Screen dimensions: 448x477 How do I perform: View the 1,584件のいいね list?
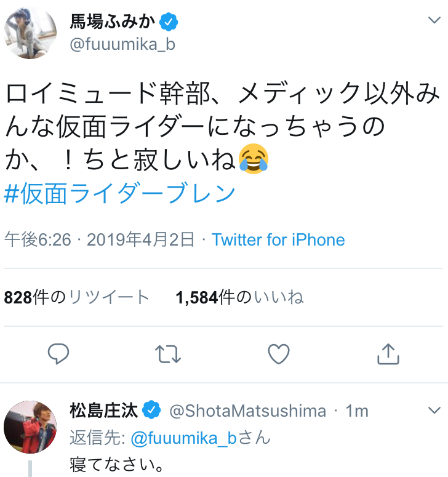pyautogui.click(x=239, y=297)
